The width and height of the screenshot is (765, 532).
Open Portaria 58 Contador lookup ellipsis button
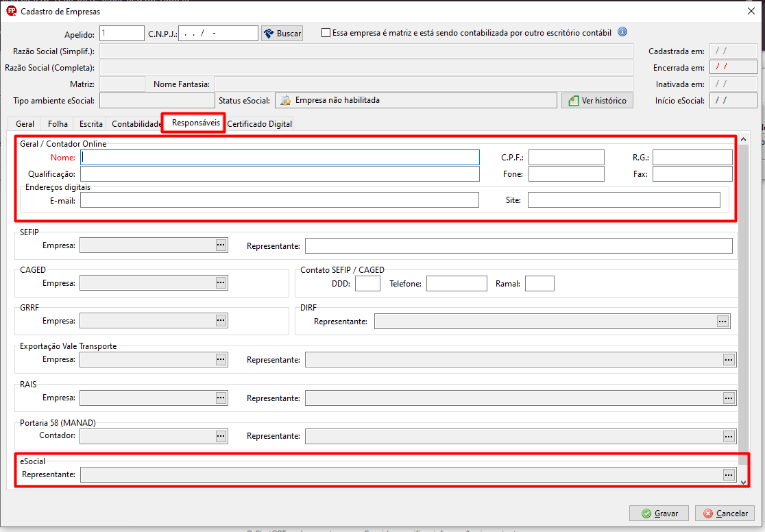(221, 436)
